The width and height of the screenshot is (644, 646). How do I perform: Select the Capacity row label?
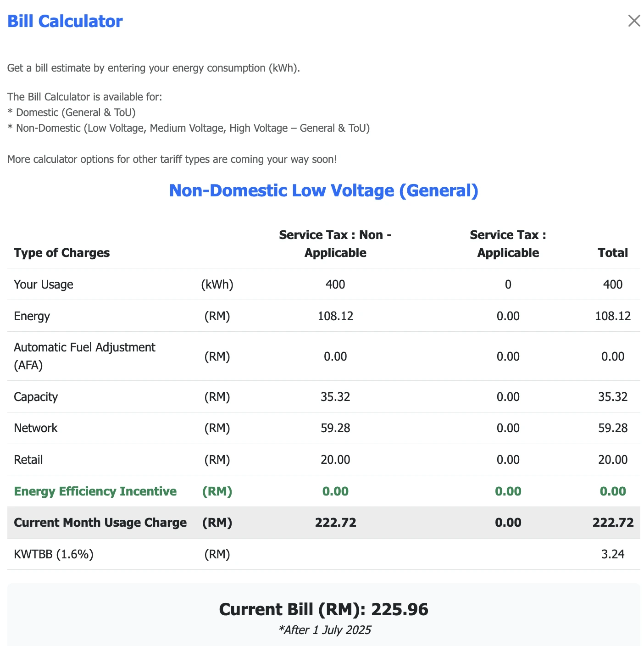[x=36, y=397]
